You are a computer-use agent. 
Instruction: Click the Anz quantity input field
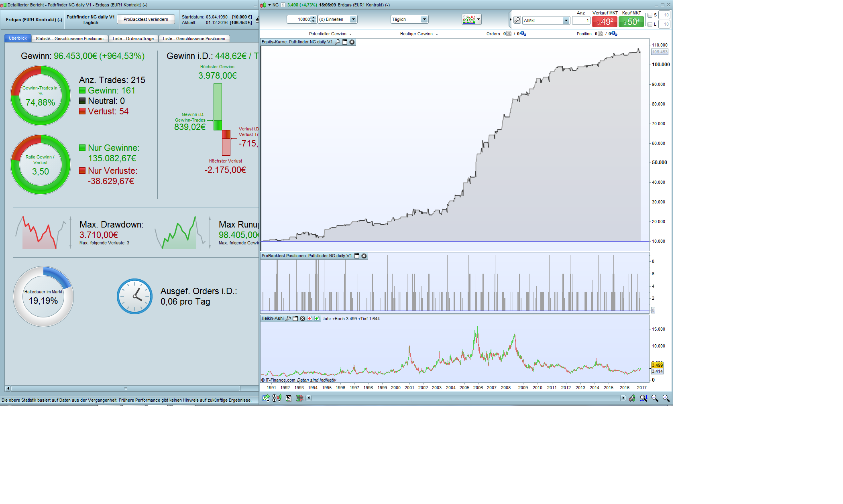pos(581,20)
